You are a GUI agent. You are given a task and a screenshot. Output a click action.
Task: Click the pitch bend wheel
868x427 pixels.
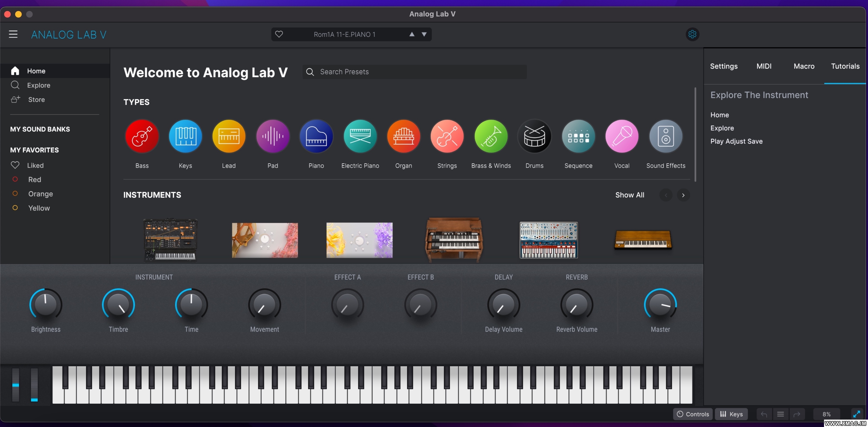point(15,384)
